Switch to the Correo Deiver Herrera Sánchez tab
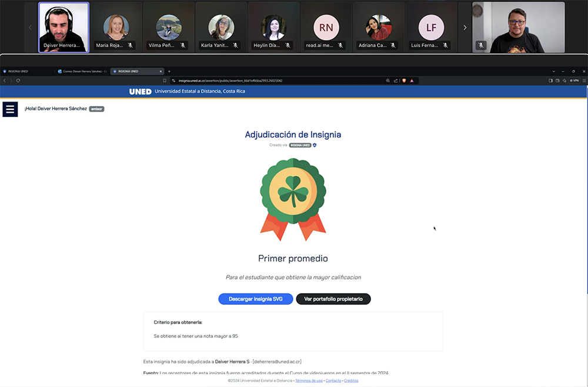The width and height of the screenshot is (588, 387). coord(82,71)
